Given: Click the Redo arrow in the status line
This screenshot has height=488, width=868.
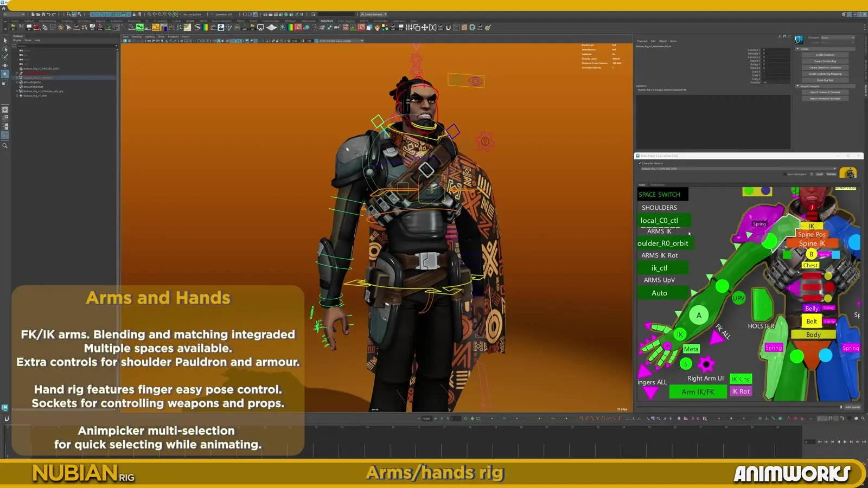Looking at the screenshot, I should point(54,14).
